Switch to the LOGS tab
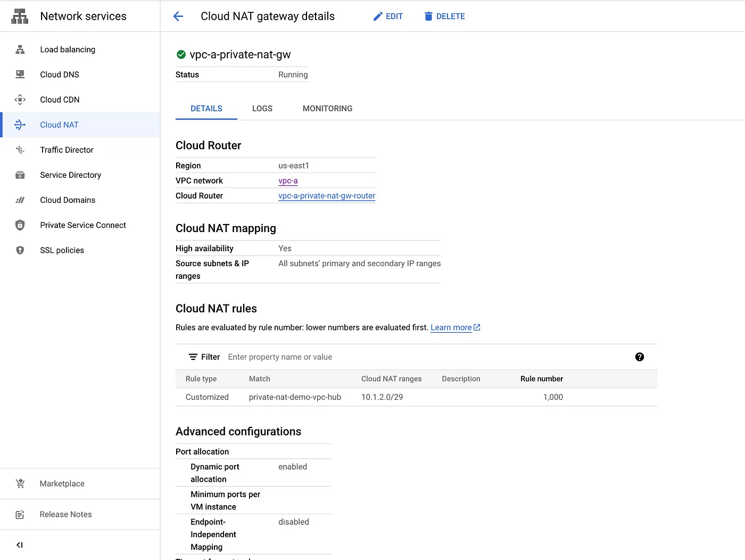Screen dimensions: 745x560 (x=262, y=109)
